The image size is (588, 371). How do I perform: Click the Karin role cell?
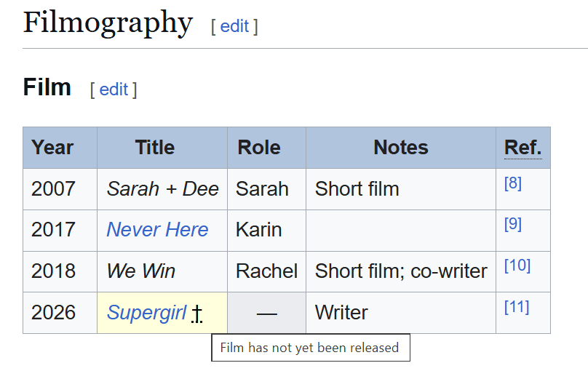click(x=258, y=230)
